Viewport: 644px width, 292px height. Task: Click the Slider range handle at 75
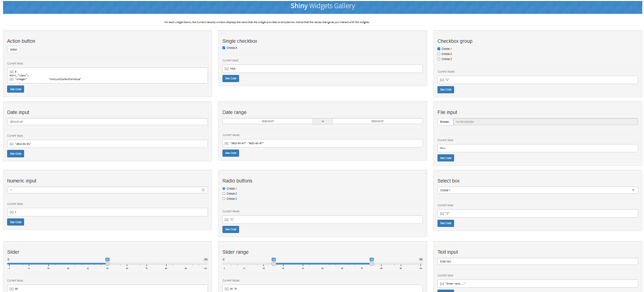[372, 264]
